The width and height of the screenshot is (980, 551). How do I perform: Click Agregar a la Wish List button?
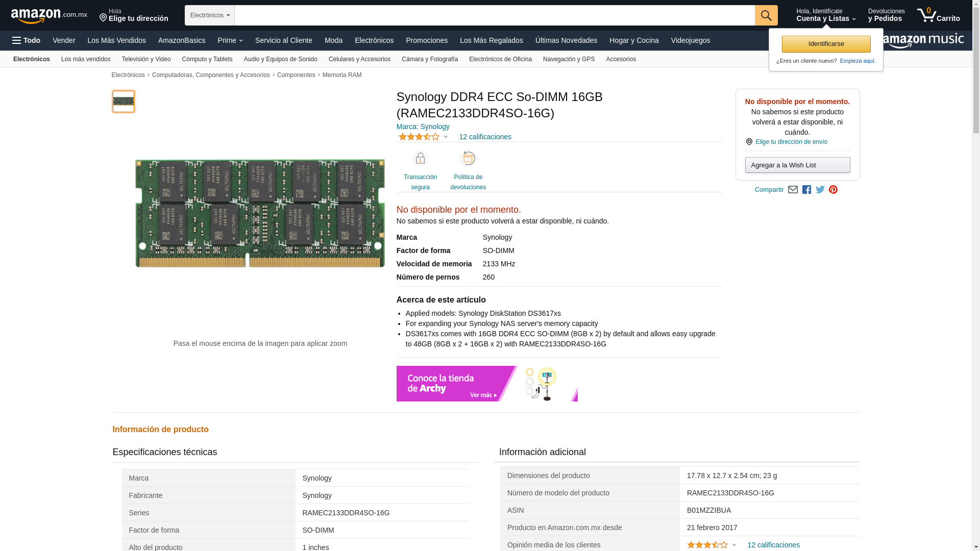pyautogui.click(x=797, y=165)
